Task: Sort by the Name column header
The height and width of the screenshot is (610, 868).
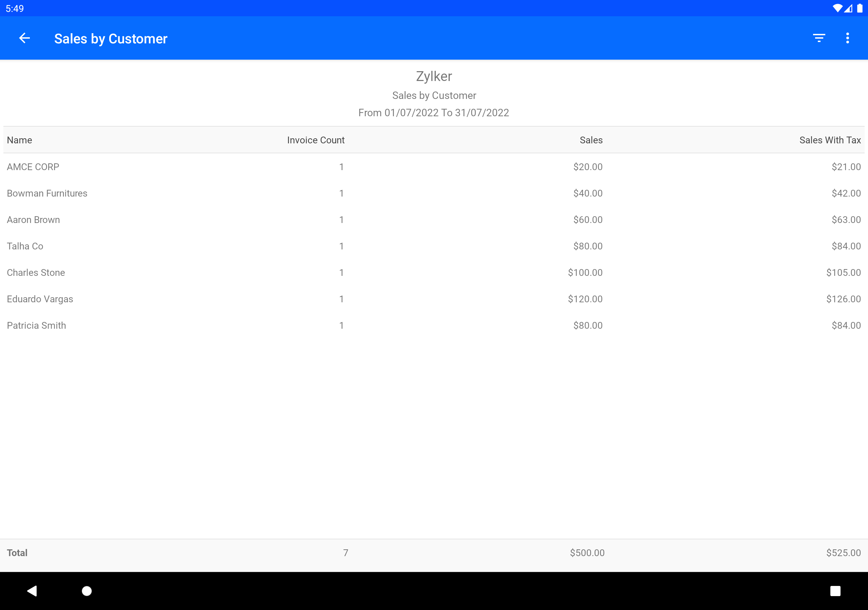Action: coord(20,140)
